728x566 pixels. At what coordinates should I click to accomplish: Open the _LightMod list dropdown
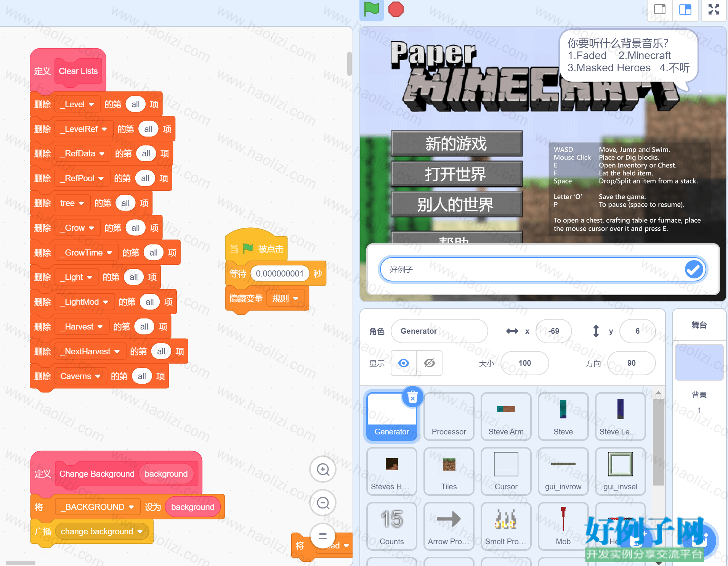pyautogui.click(x=85, y=302)
